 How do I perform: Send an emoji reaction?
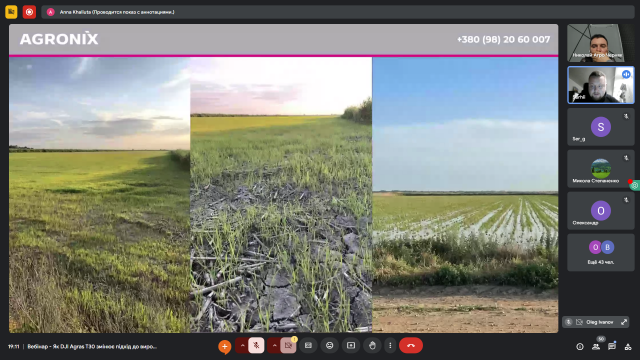tap(329, 346)
